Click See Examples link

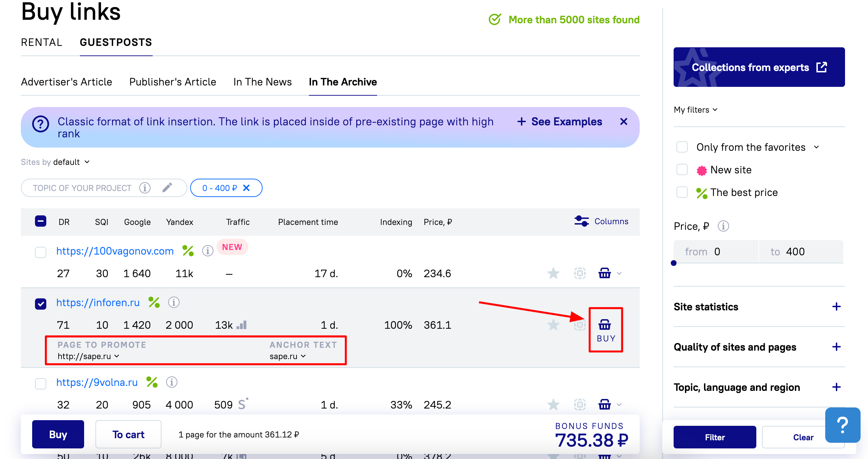pyautogui.click(x=560, y=121)
